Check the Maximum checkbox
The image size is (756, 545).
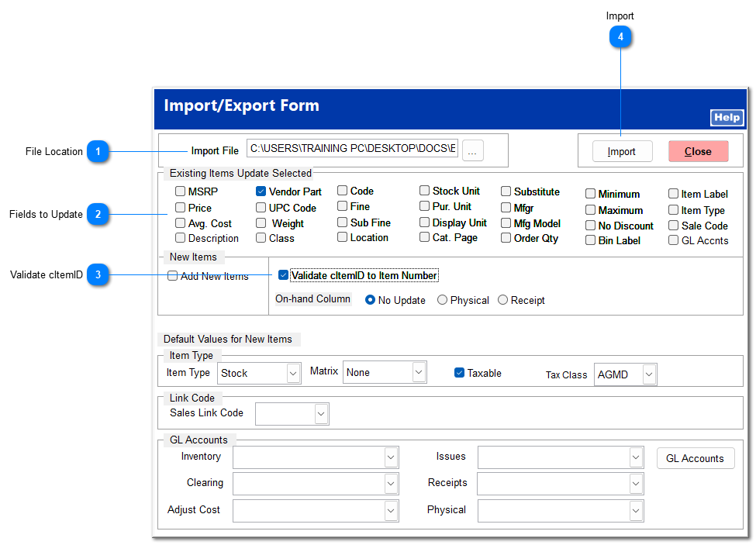point(590,210)
